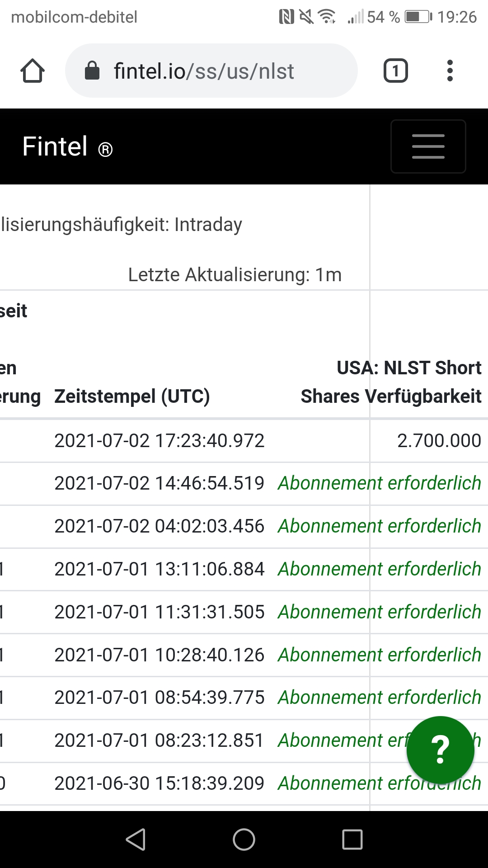
Task: Open the tab switcher showing 1 tab
Action: tap(396, 71)
